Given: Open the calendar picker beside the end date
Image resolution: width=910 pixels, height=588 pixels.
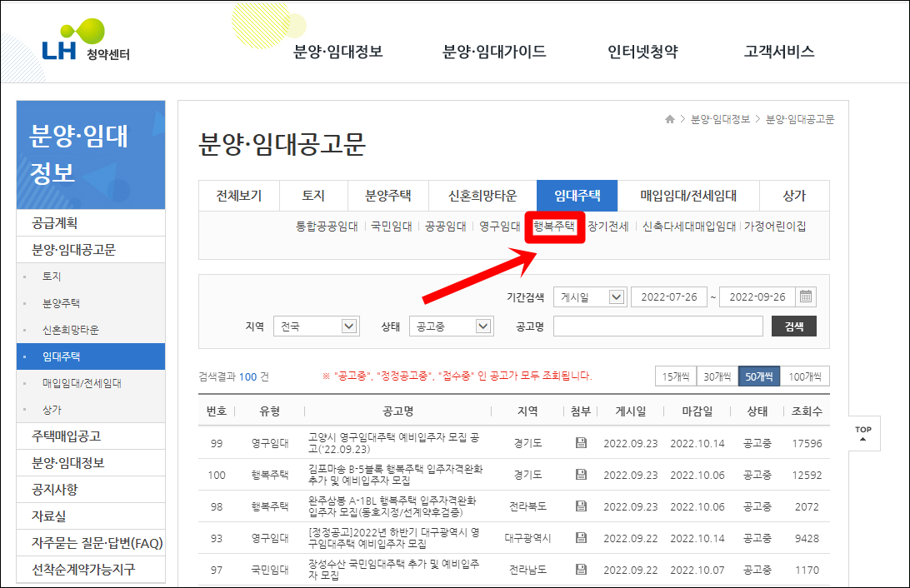Looking at the screenshot, I should pos(805,296).
